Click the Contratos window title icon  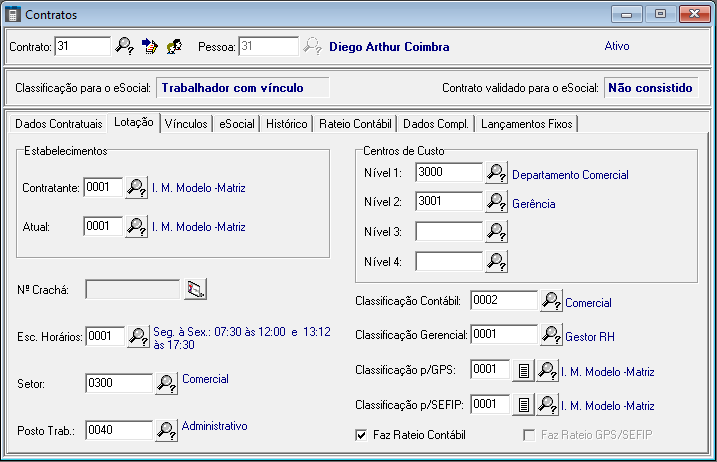12,14
